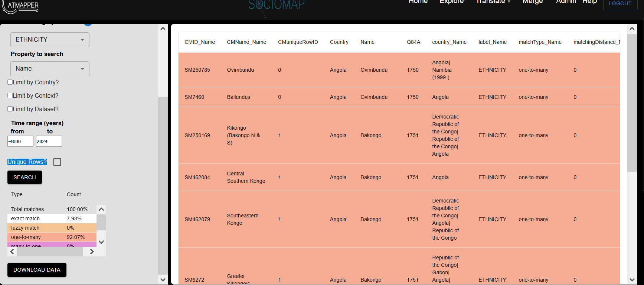Click match stats right scroll arrow
This screenshot has height=285, width=644.
point(92,252)
